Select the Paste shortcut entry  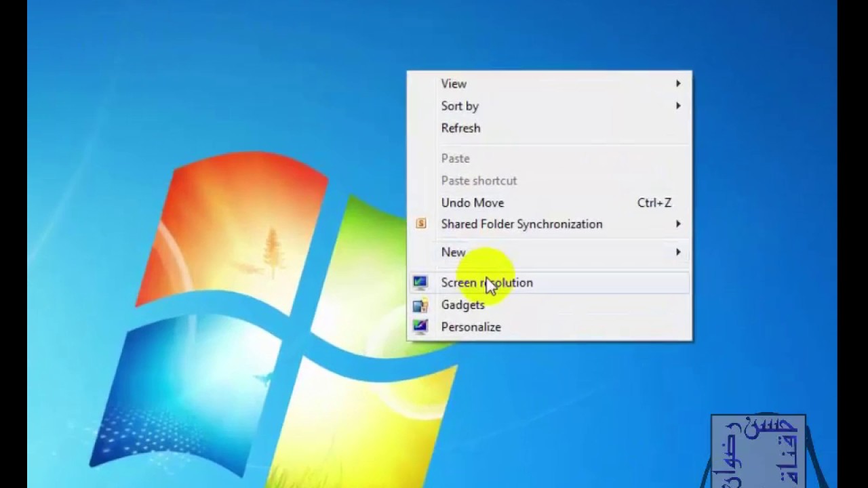(549, 180)
